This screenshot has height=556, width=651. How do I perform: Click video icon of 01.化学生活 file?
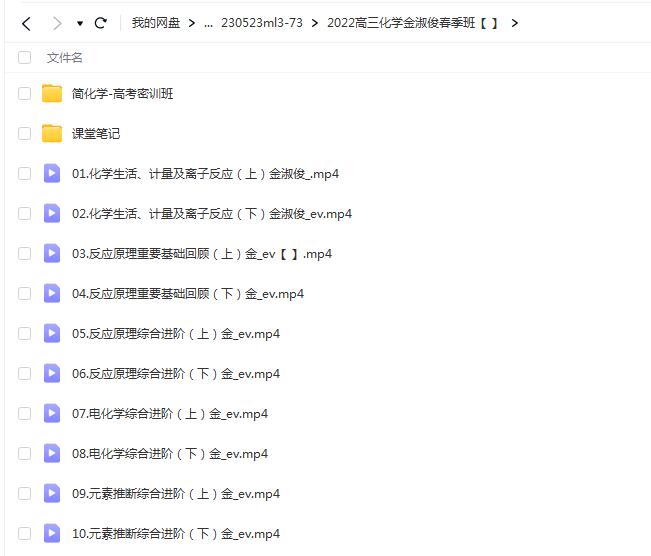(52, 174)
